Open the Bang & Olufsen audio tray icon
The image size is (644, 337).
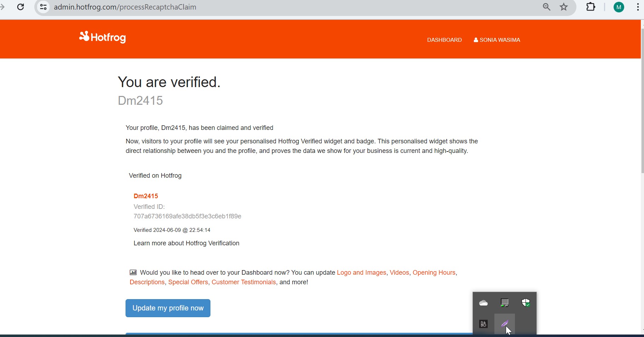click(x=483, y=324)
